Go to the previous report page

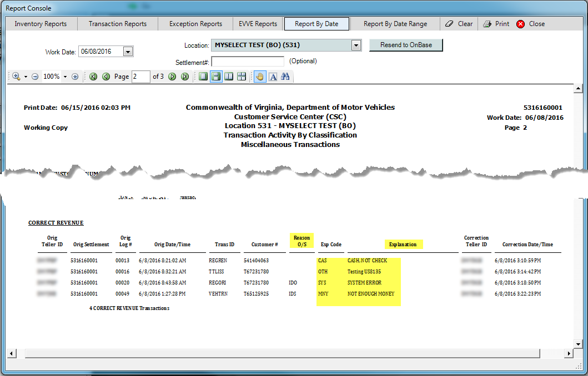(105, 77)
